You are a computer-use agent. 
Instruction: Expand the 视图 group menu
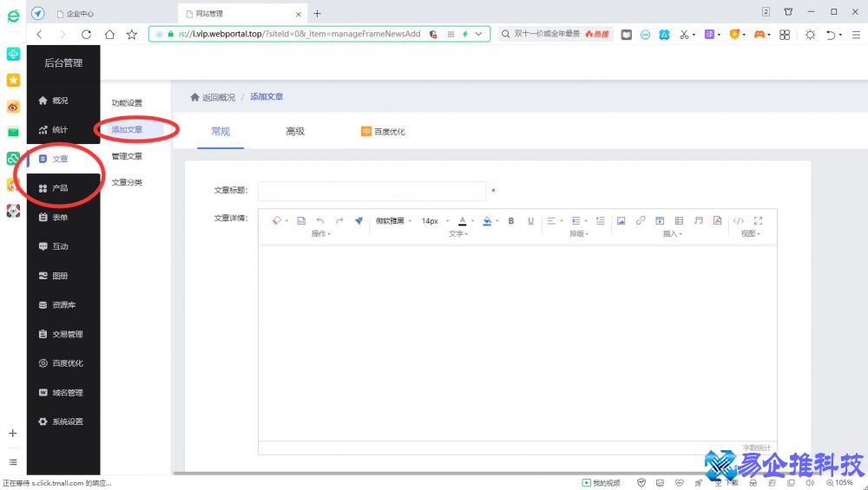point(751,234)
